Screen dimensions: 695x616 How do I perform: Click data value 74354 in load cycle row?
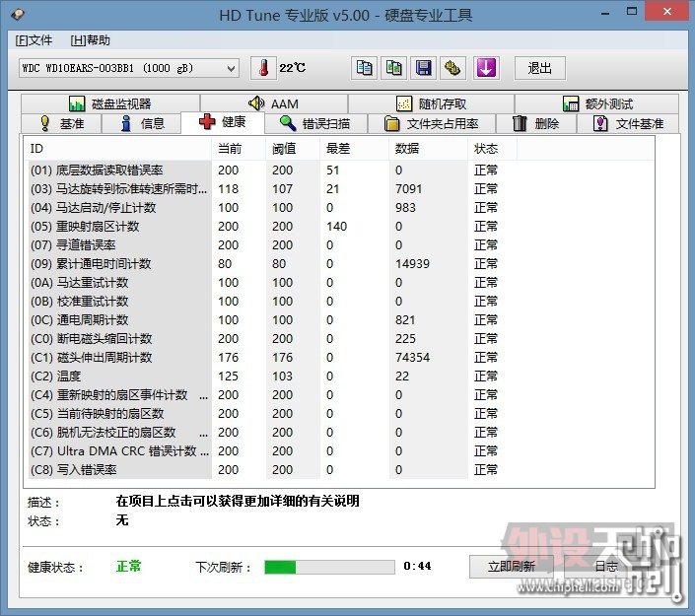412,357
